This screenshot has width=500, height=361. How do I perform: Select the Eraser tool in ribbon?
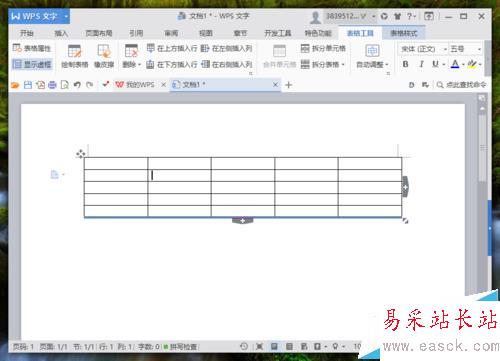tap(104, 56)
